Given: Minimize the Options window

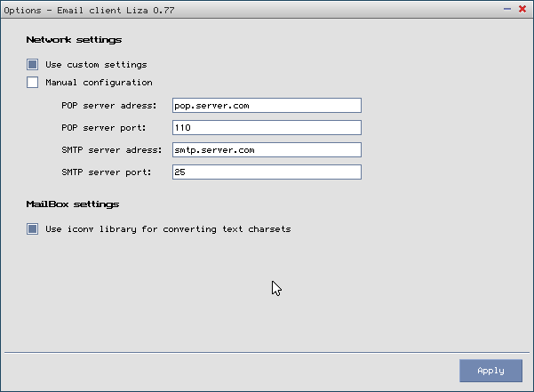Looking at the screenshot, I should 507,7.
